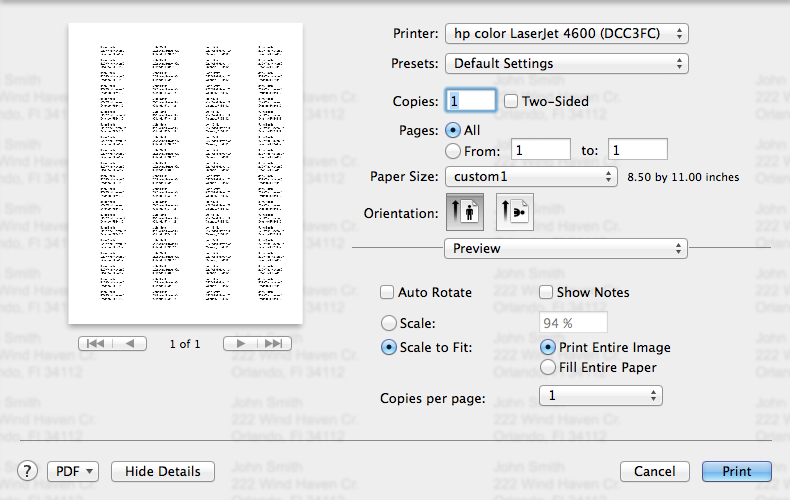The width and height of the screenshot is (790, 500).
Task: Open the Paper Size dropdown
Action: point(532,176)
